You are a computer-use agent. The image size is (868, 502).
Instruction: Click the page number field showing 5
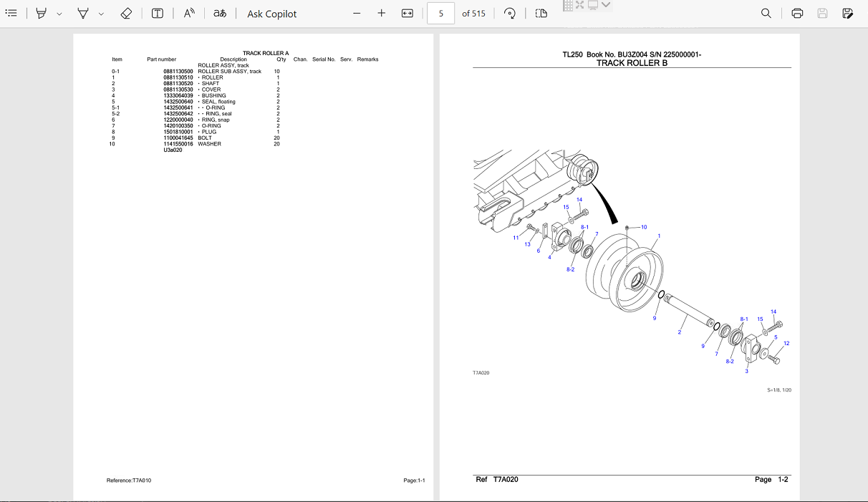coord(441,13)
